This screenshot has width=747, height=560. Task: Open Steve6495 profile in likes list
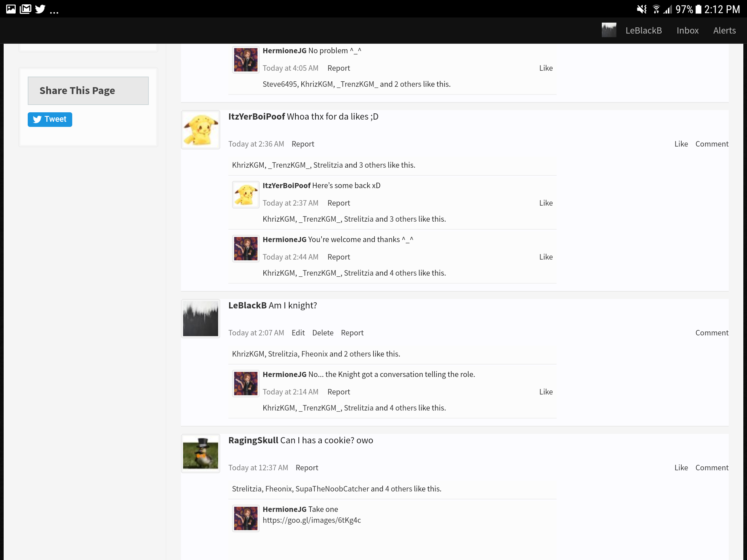pyautogui.click(x=280, y=84)
